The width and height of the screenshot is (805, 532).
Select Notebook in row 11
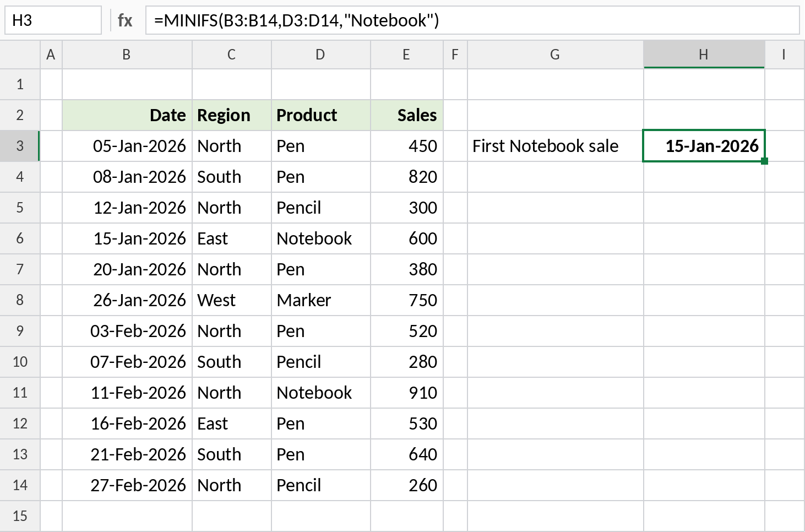click(321, 393)
